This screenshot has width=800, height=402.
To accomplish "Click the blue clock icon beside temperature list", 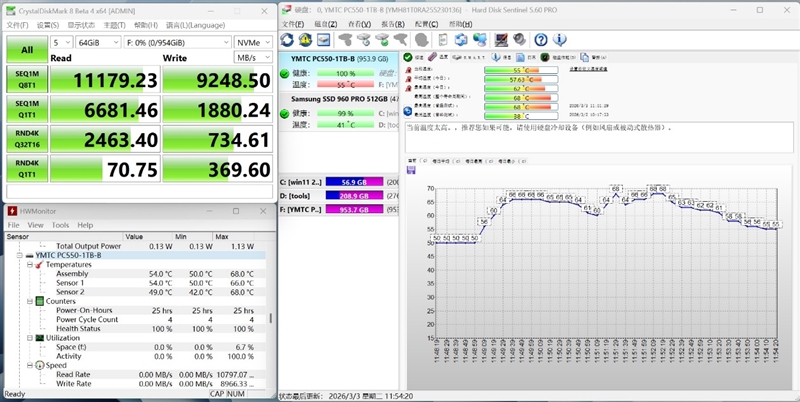I will [408, 111].
